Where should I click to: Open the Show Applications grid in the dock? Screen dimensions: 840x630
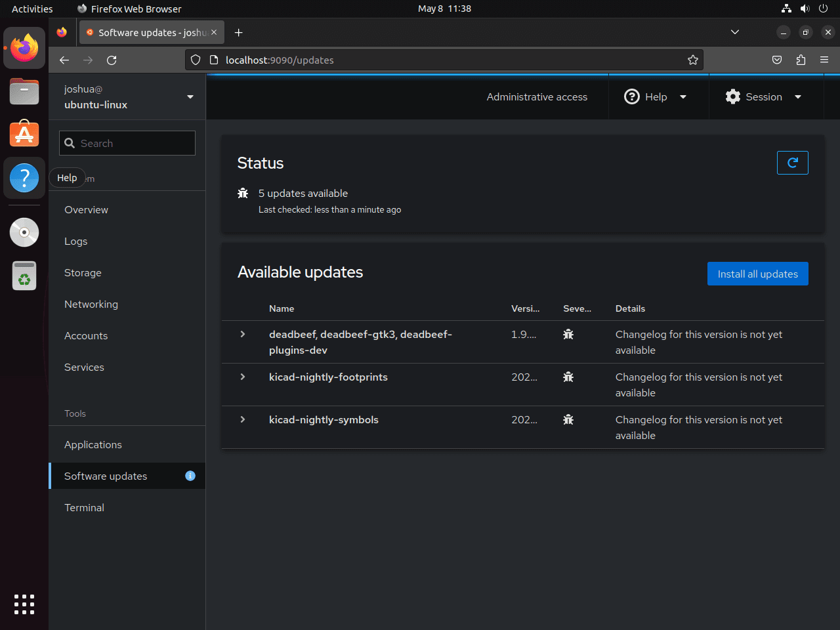pyautogui.click(x=24, y=604)
